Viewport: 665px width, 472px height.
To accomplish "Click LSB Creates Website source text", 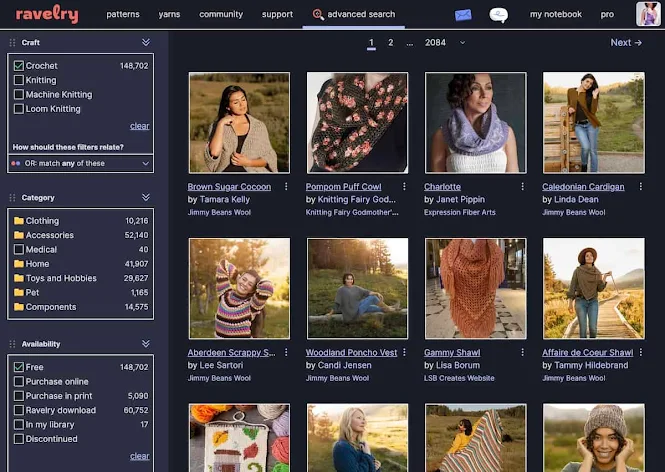I will [x=459, y=378].
